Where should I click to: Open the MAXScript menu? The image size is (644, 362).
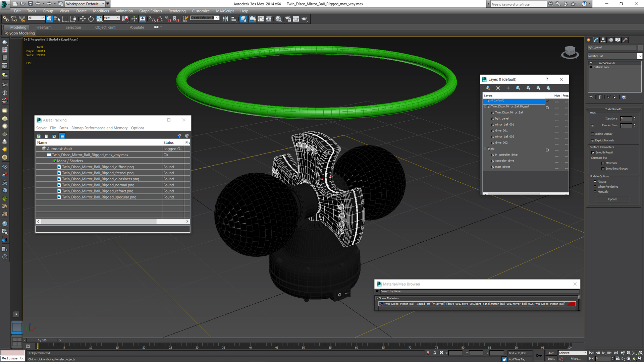tap(225, 11)
